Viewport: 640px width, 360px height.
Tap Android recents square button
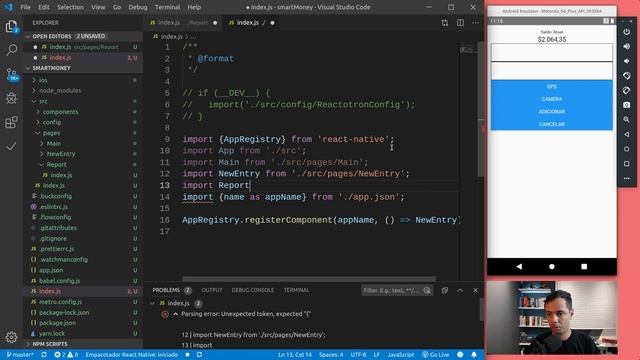(x=584, y=267)
